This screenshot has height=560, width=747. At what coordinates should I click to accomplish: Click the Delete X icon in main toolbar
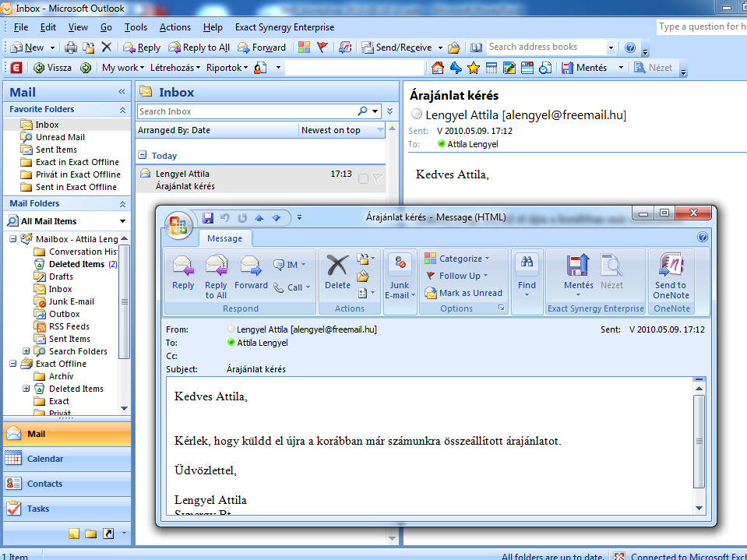click(107, 48)
